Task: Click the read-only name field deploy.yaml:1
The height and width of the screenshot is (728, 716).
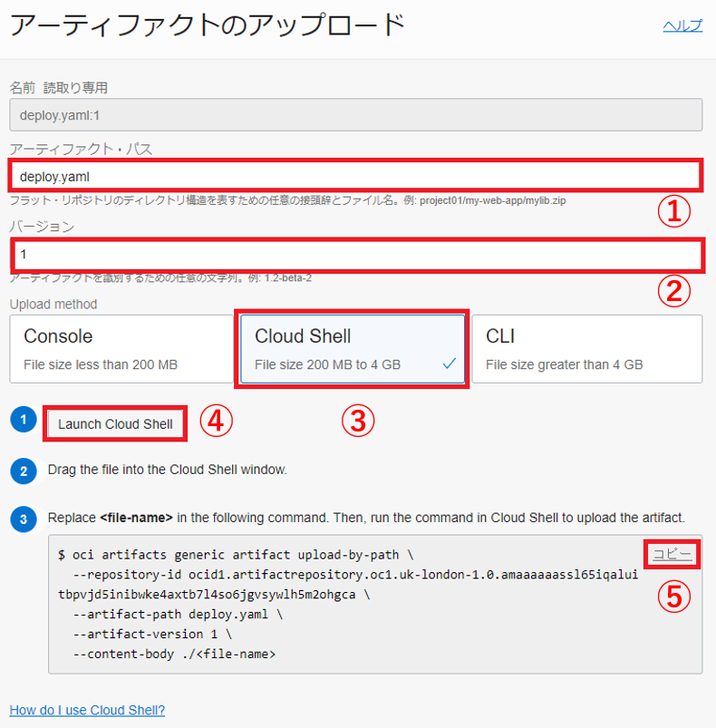Action: coord(355,116)
